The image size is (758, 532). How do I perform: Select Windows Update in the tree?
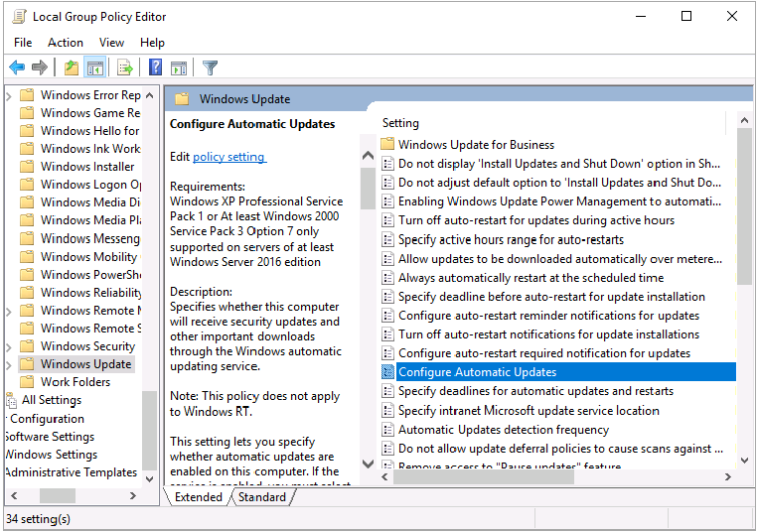85,364
